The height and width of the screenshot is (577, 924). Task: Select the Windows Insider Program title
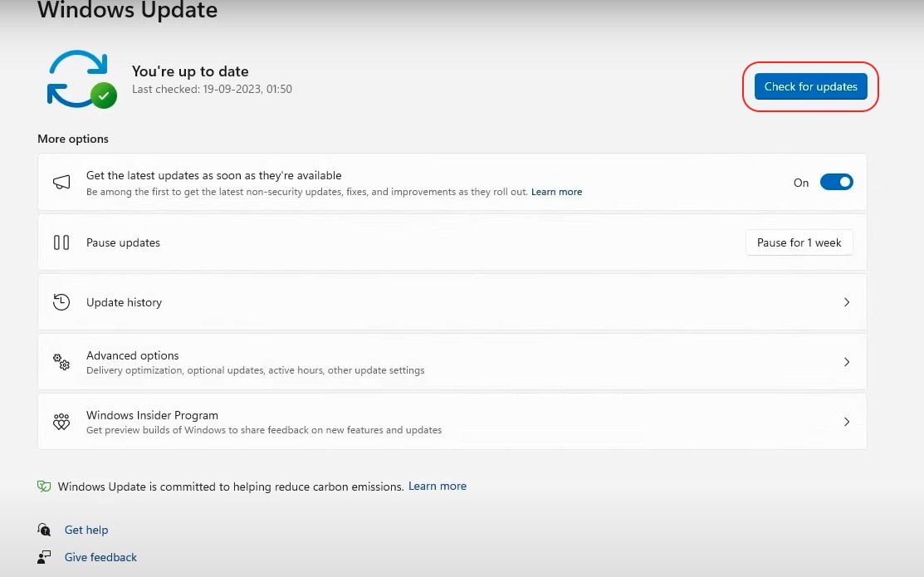[152, 415]
